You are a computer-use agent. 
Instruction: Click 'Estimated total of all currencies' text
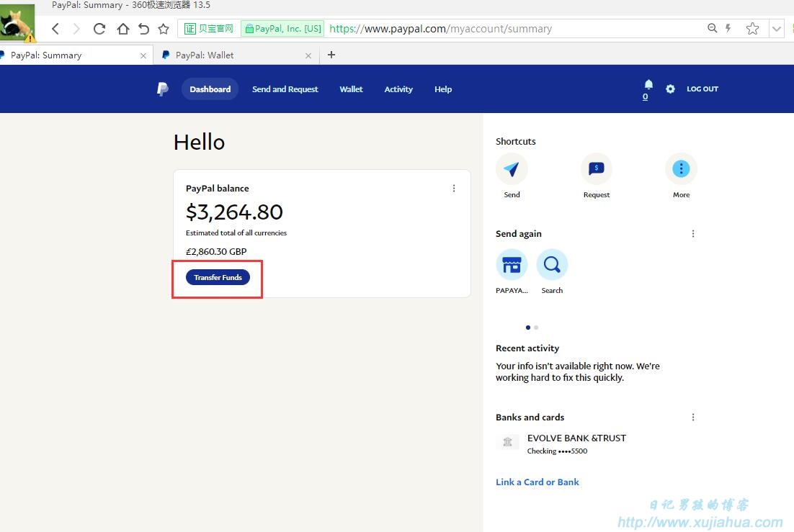pos(236,233)
